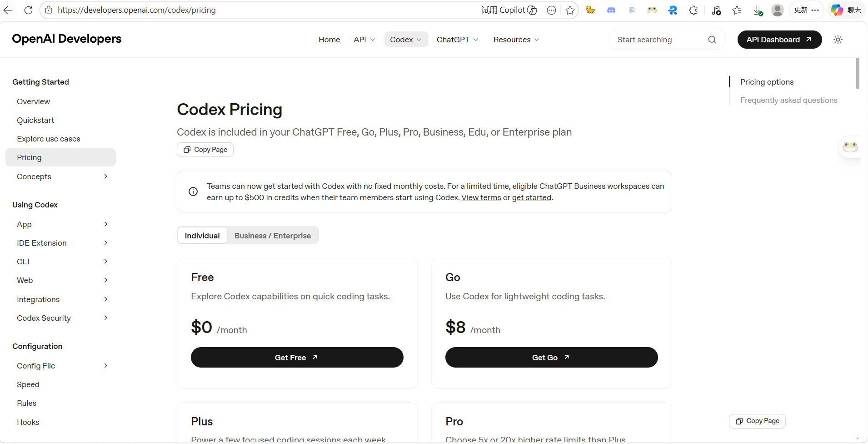Open the View terms link
868x444 pixels.
point(481,197)
